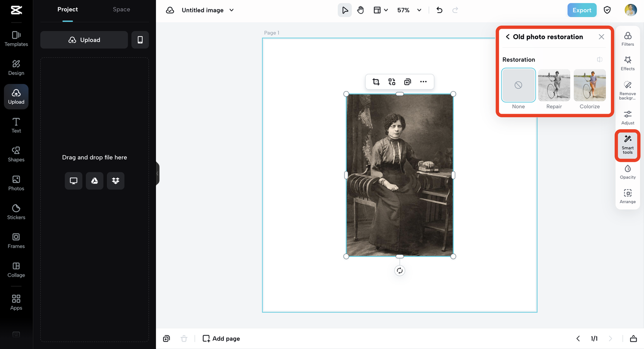Click the Export button
644x349 pixels.
click(582, 10)
